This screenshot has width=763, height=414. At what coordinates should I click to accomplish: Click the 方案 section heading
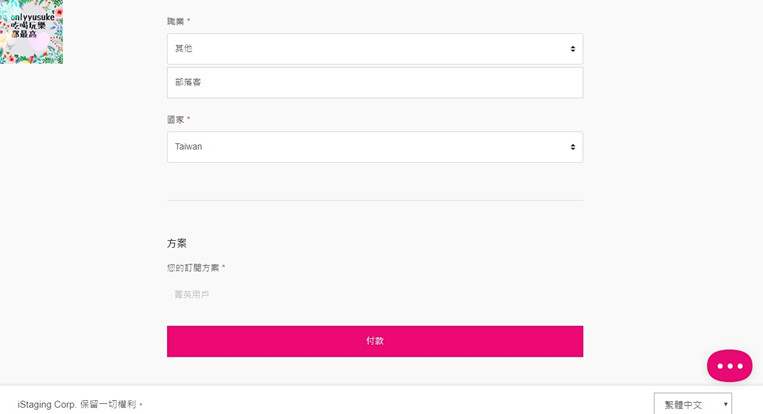tap(177, 243)
